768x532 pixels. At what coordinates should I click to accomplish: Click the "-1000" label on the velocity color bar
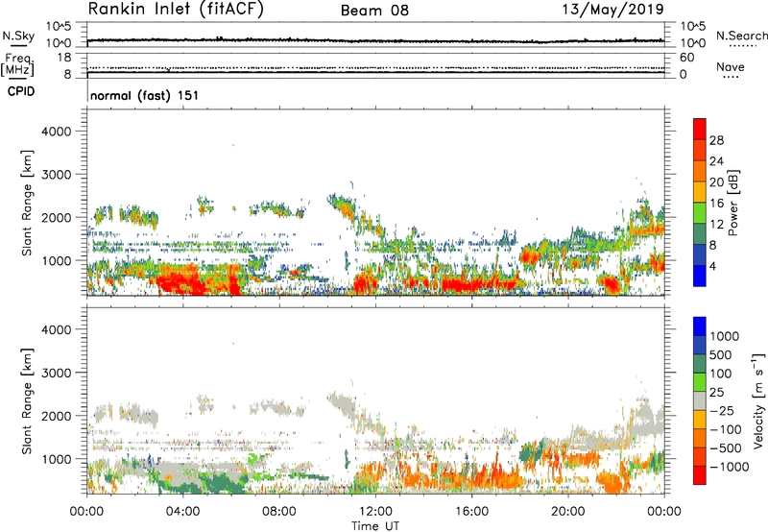click(730, 467)
